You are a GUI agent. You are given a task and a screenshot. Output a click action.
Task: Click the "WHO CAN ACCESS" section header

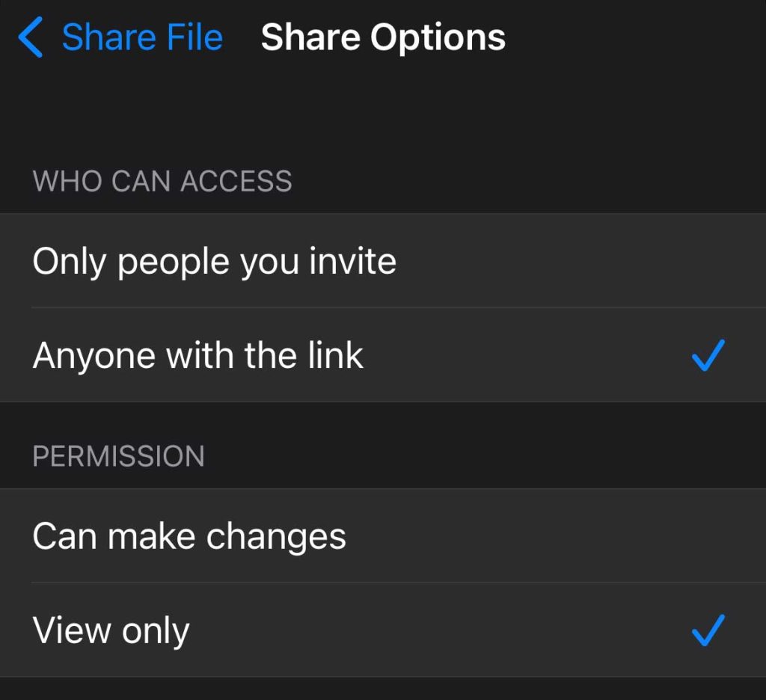coord(162,181)
